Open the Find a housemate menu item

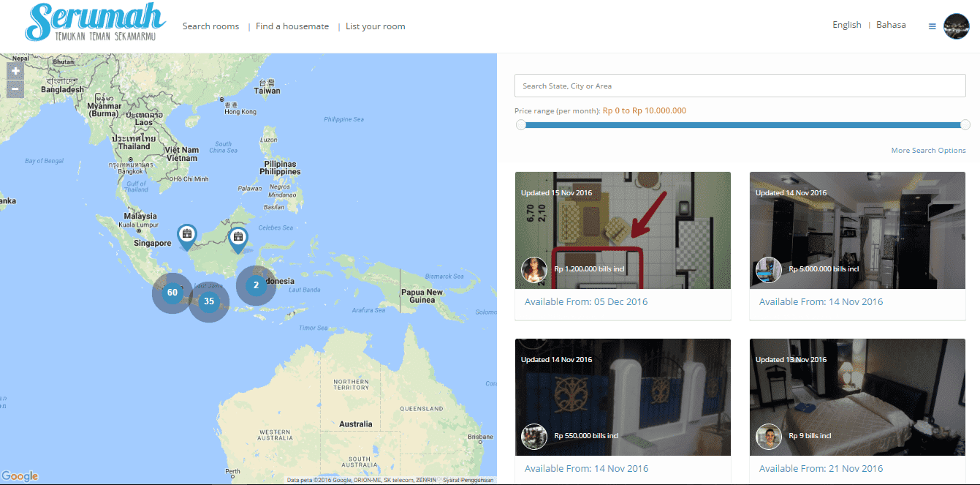[292, 26]
